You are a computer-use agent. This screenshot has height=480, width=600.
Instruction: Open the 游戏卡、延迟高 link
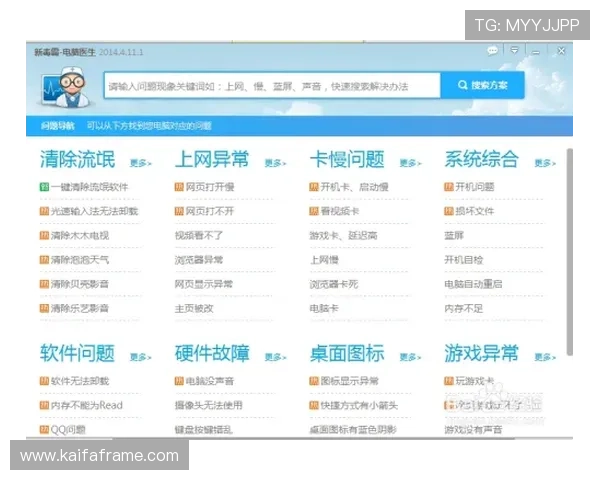pos(343,235)
